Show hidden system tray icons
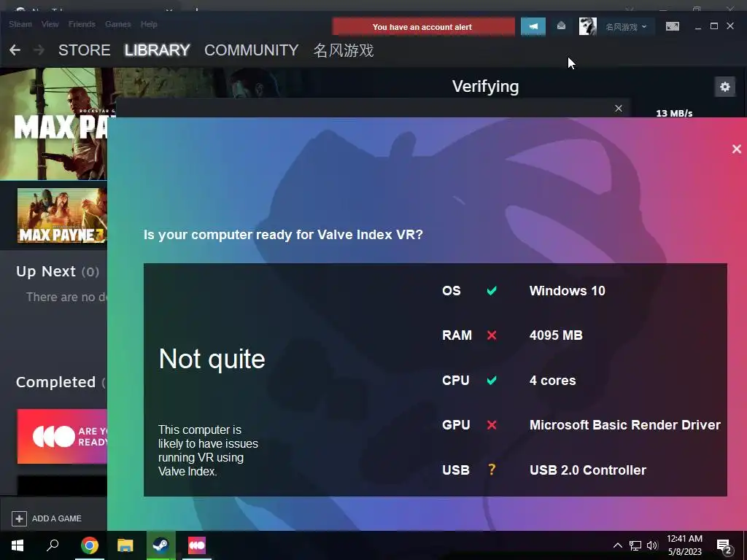The width and height of the screenshot is (747, 560). [617, 545]
